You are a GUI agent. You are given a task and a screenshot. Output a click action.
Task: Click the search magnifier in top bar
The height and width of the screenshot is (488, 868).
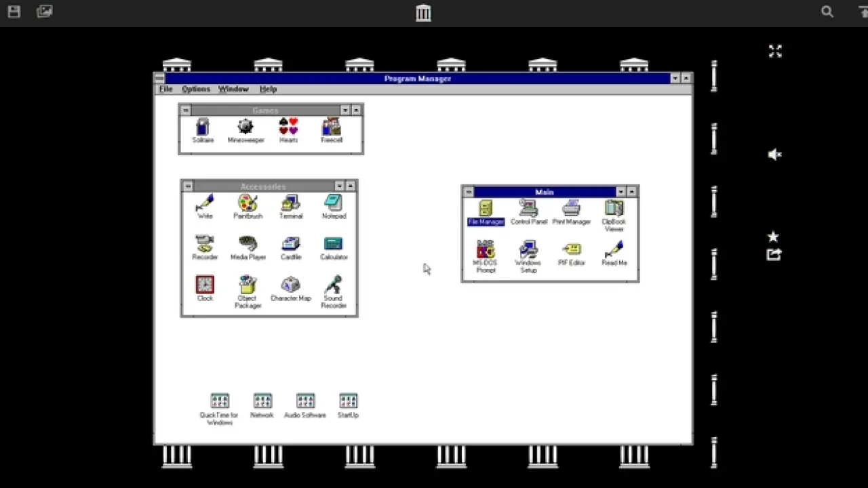[x=827, y=12]
